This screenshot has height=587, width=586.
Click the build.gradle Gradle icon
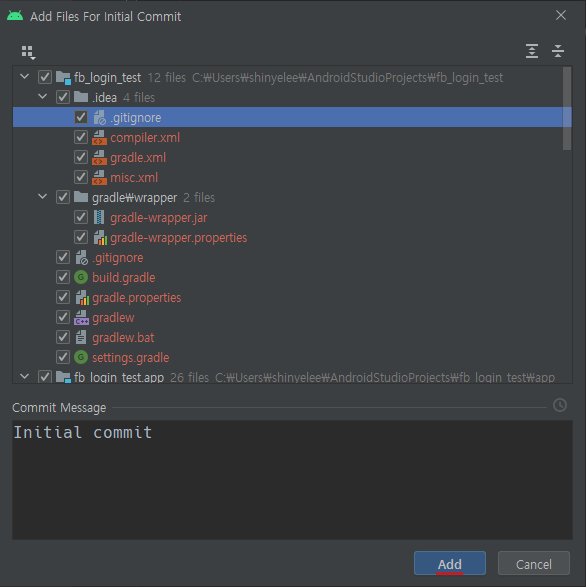[81, 277]
